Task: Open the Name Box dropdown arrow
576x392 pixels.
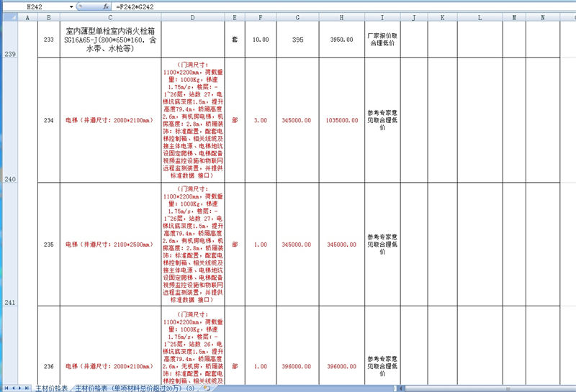Action: [71, 6]
